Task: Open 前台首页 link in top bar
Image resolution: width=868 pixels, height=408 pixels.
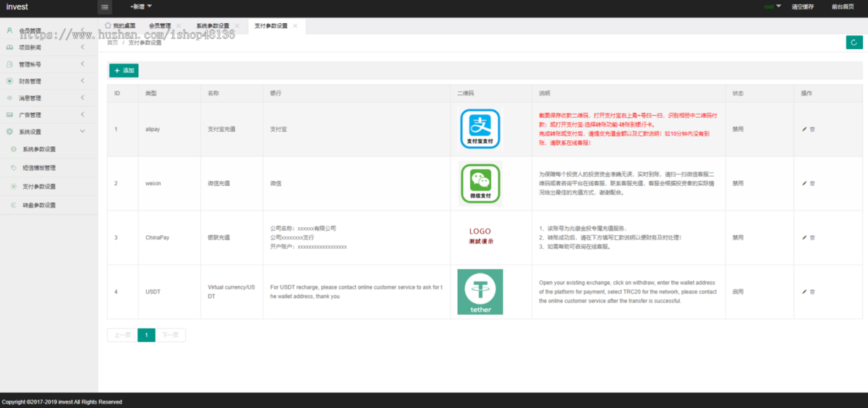Action: tap(843, 7)
